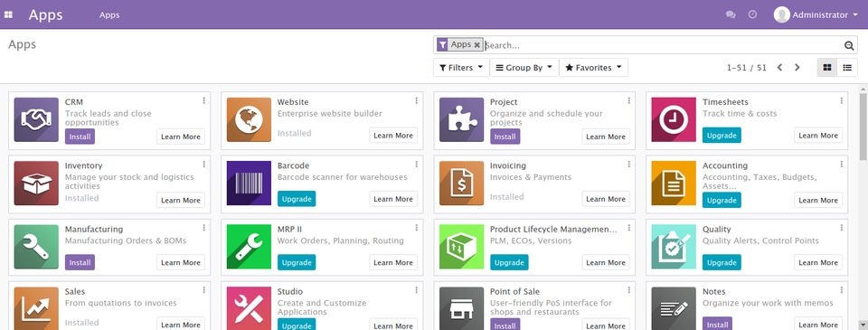
Task: Click the Manufacturing wrench app icon
Action: (36, 247)
